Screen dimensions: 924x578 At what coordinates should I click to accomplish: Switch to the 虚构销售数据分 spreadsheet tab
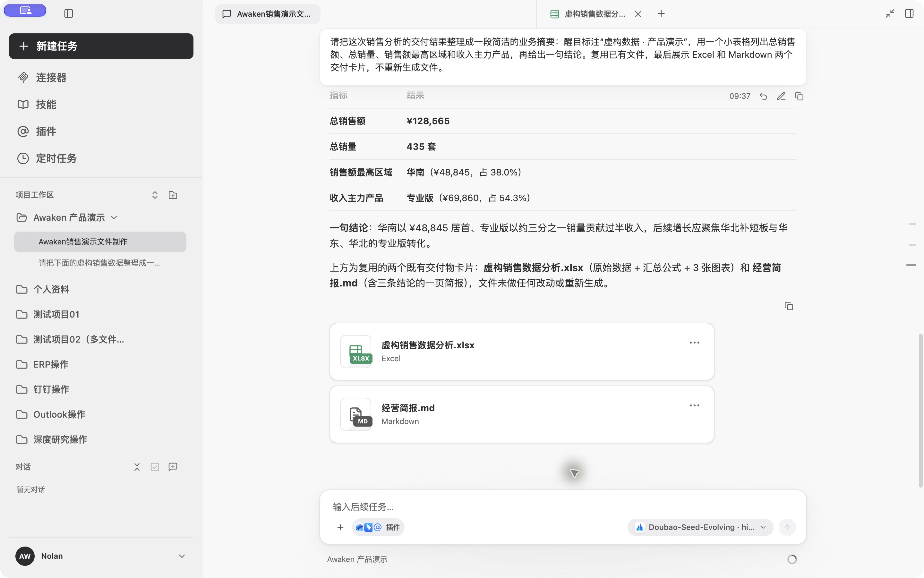(588, 14)
